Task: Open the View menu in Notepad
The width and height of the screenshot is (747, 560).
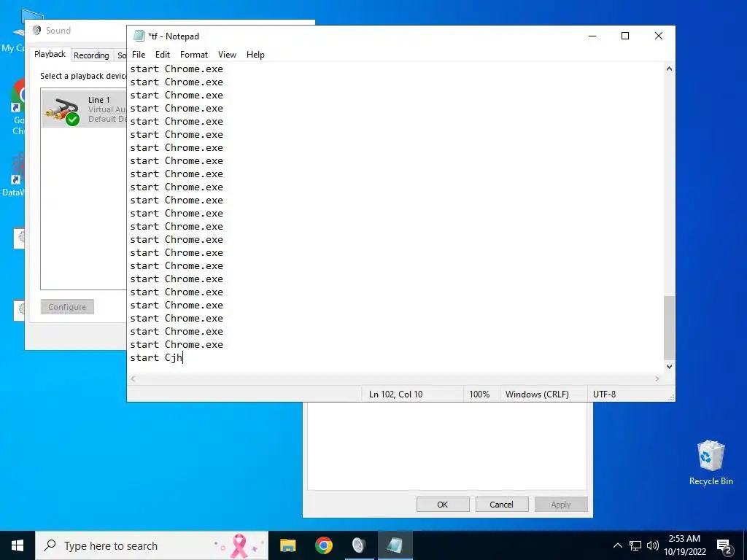Action: click(228, 55)
